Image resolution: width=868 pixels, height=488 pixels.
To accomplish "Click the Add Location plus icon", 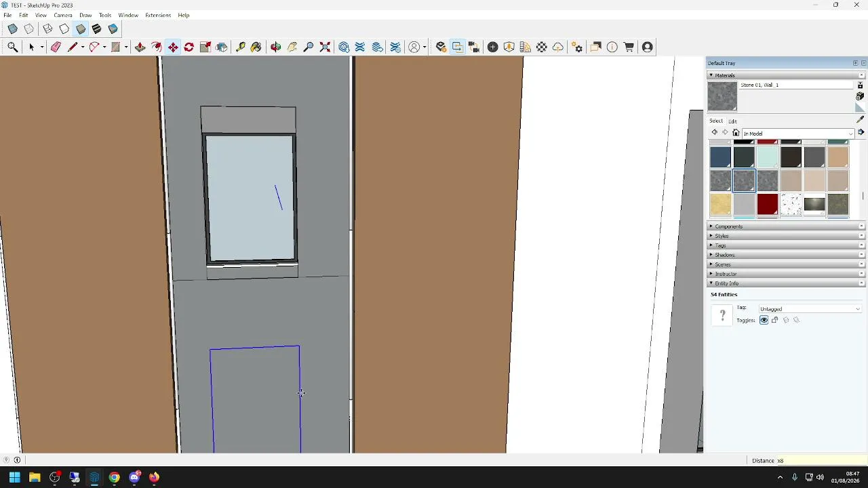I will click(x=493, y=47).
